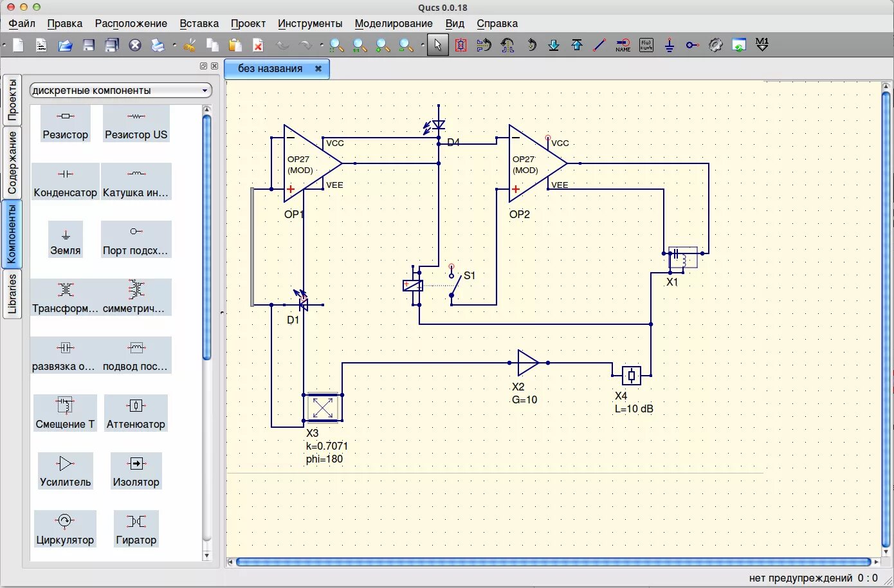Pop out of subcircuit (up arrow)
Screen dimensions: 894x588
pos(577,45)
